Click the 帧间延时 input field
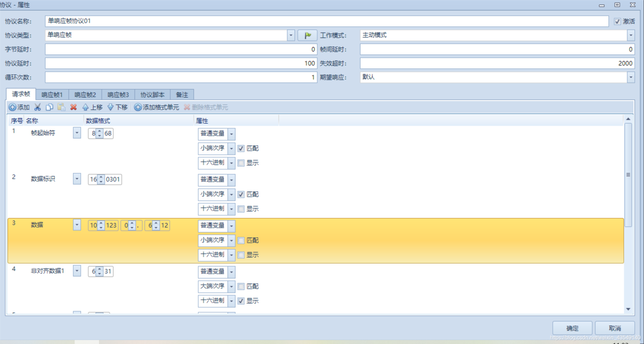This screenshot has height=344, width=644. 497,49
